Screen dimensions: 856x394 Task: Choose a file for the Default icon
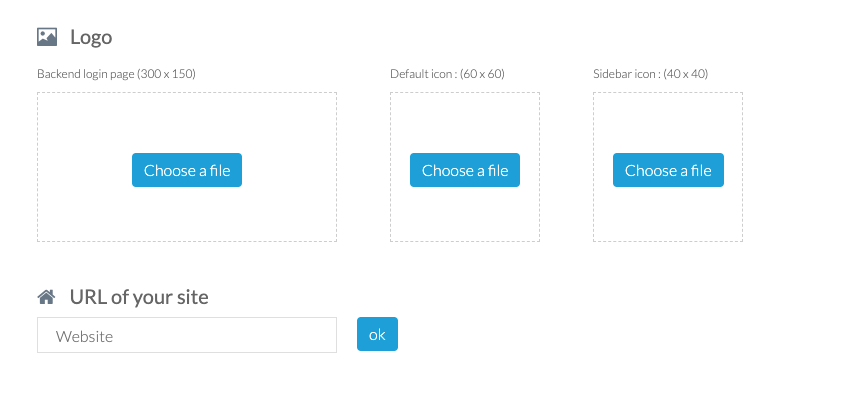[465, 170]
